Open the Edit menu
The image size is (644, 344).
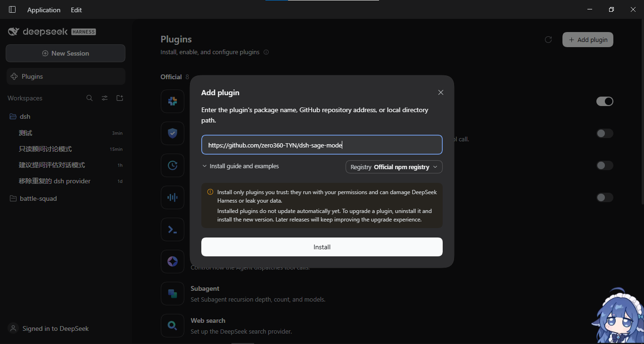tap(76, 10)
